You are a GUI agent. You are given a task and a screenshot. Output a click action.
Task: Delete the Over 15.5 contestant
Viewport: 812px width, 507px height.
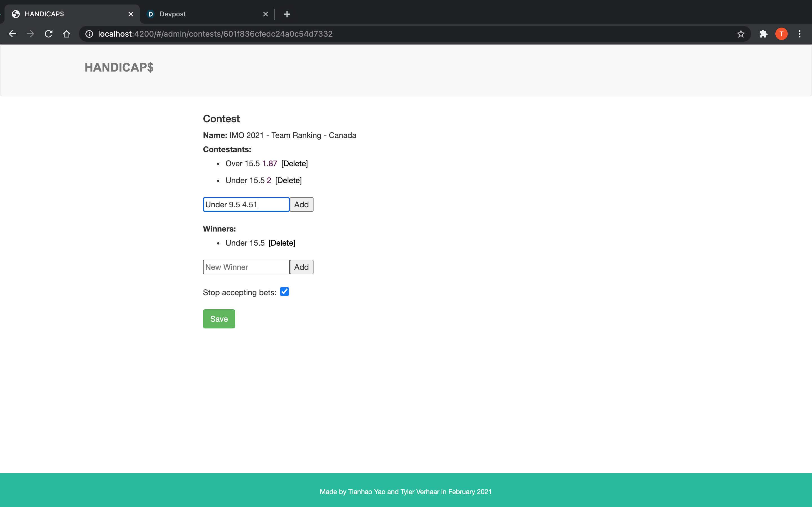[x=294, y=164]
